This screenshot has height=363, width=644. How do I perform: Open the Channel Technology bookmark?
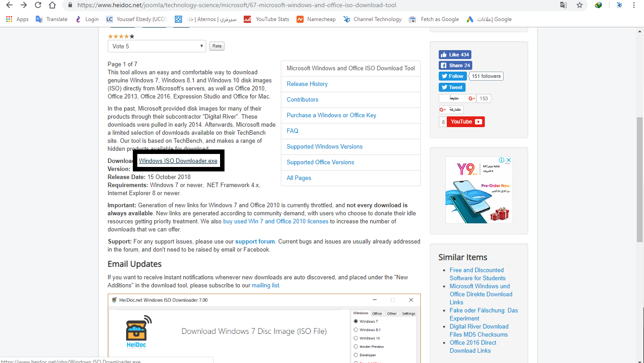[x=373, y=19]
